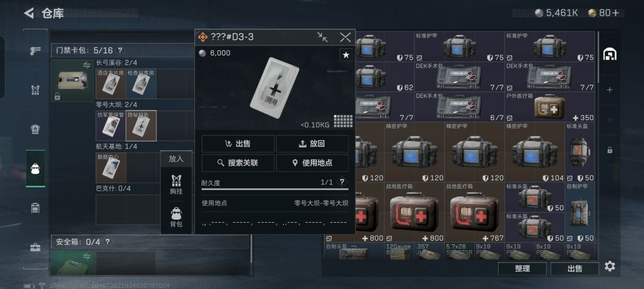The height and width of the screenshot is (289, 644).
Task: Click the 使用地点 button
Action: click(312, 163)
